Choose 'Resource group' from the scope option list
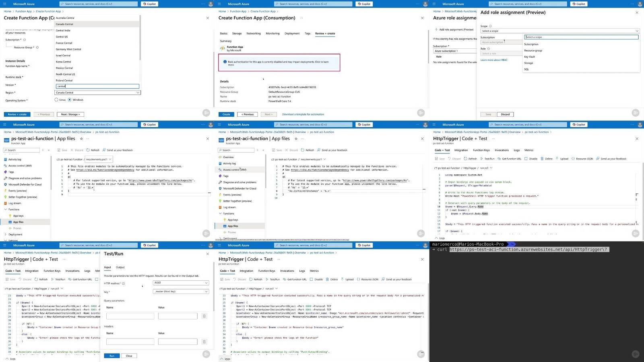 pyautogui.click(x=533, y=51)
